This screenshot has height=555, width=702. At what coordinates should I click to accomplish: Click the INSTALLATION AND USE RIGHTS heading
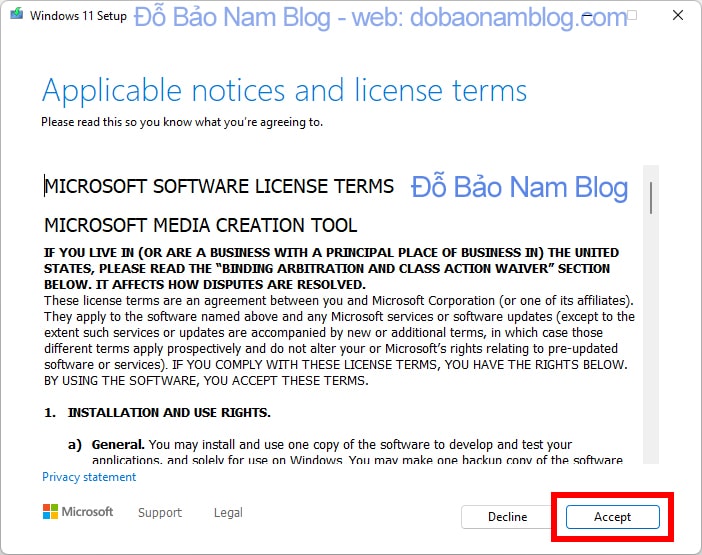169,412
